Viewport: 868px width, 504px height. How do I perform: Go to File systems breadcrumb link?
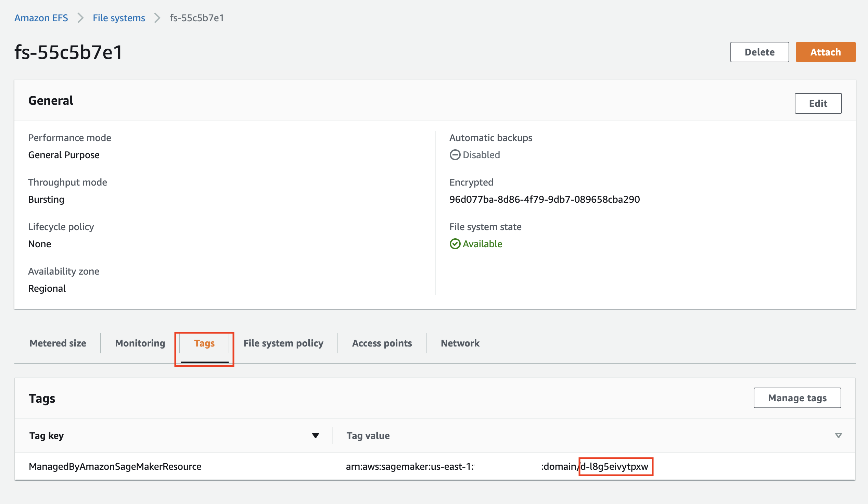pyautogui.click(x=119, y=18)
